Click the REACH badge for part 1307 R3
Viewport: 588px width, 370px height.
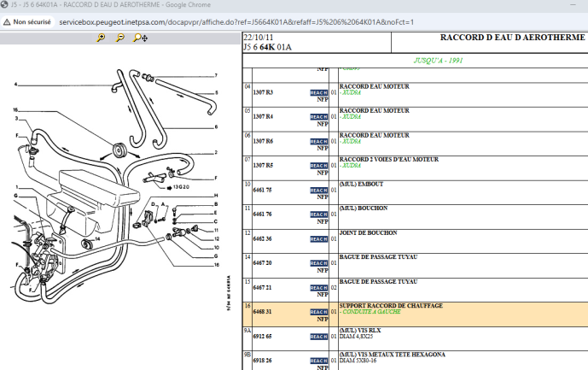(318, 91)
